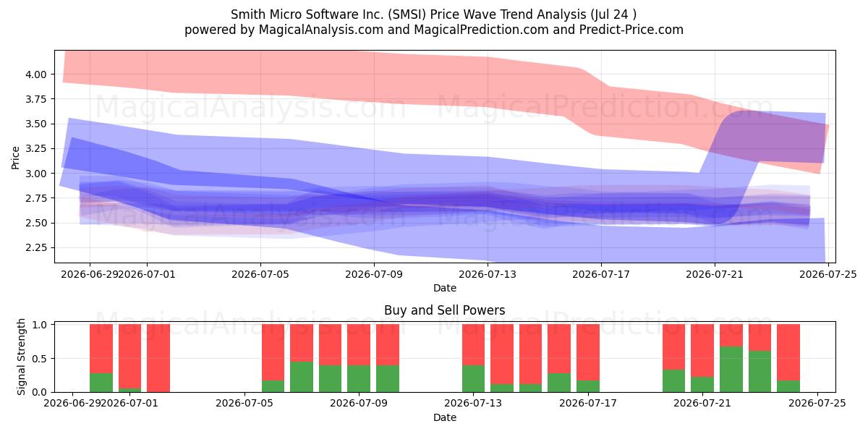Image resolution: width=868 pixels, height=434 pixels.
Task: Click the tall green segment of the 2026-07-22 bar
Action: pyautogui.click(x=731, y=370)
